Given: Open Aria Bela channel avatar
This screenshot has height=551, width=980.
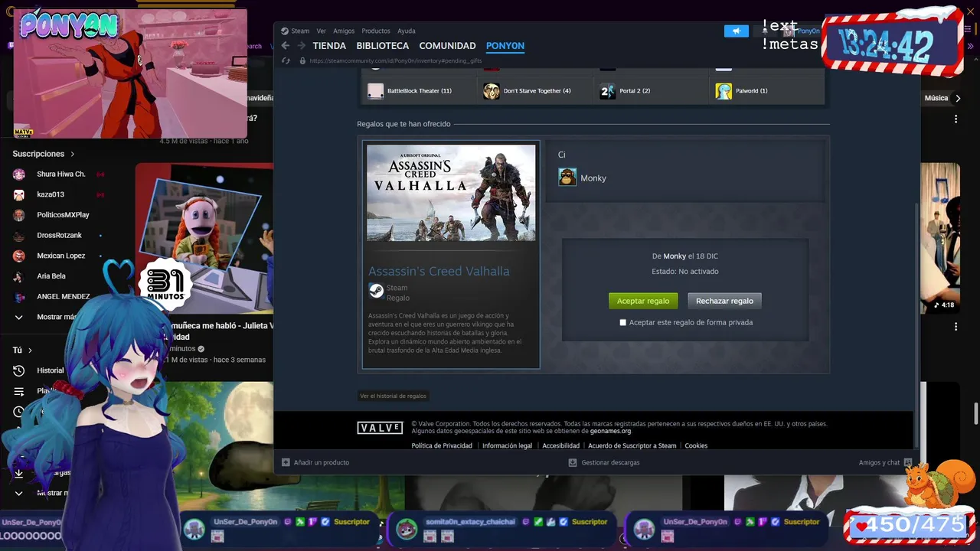Looking at the screenshot, I should [19, 276].
